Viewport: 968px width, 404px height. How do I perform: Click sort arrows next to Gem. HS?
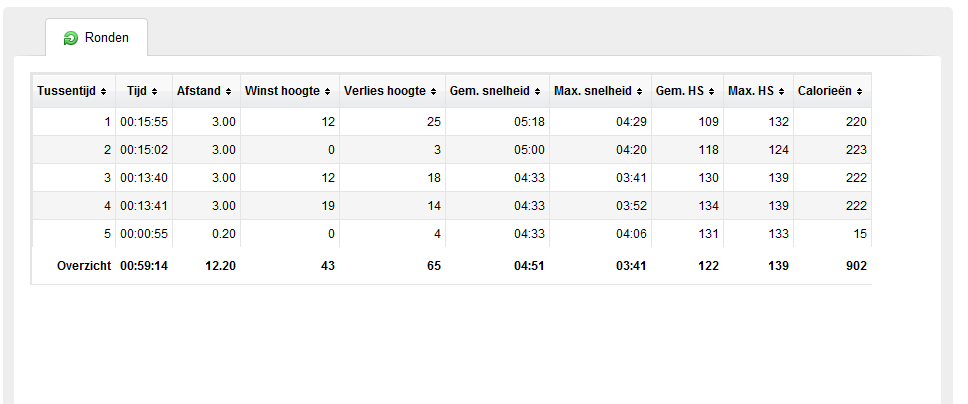click(712, 91)
